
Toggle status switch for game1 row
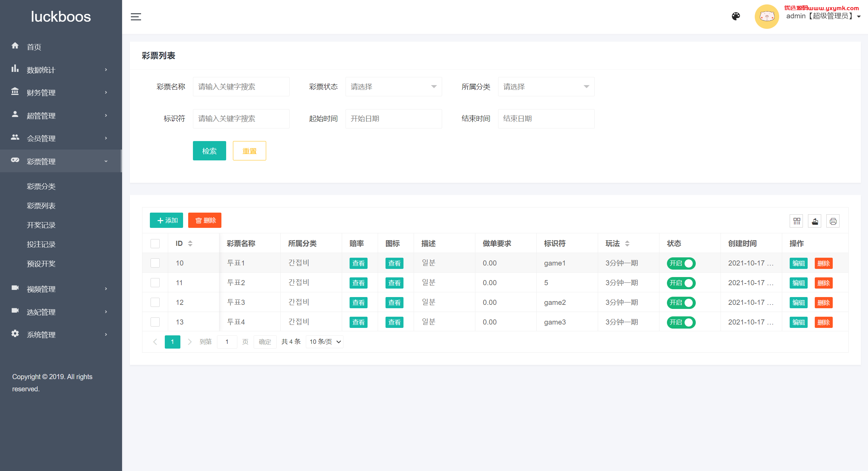tap(681, 263)
